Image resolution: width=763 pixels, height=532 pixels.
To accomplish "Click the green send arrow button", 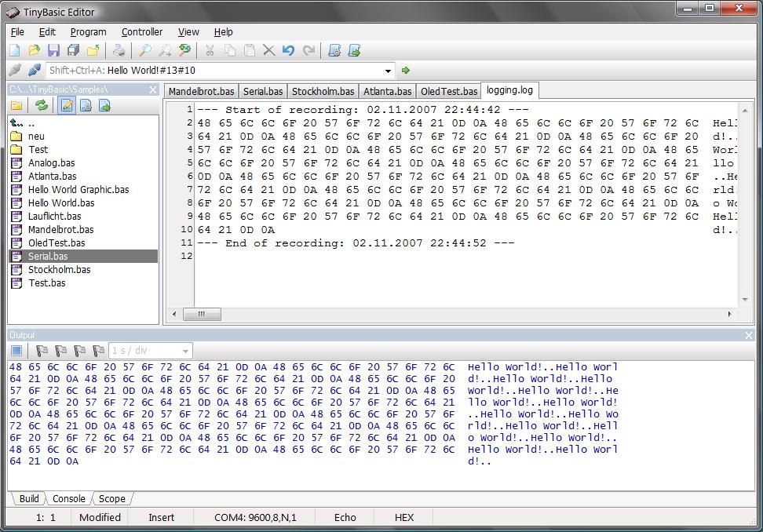I will pos(406,71).
